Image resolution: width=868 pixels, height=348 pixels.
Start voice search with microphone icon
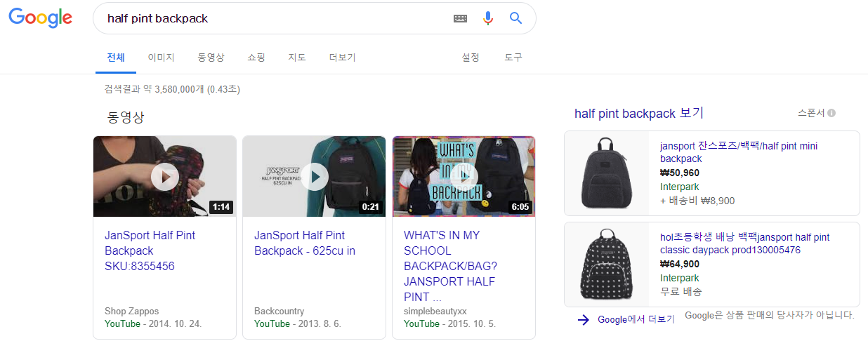tap(488, 18)
